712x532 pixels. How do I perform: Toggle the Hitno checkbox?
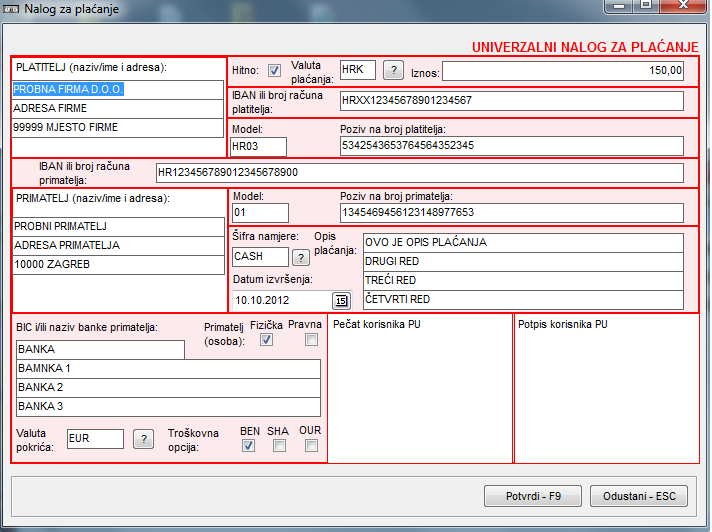click(x=274, y=70)
